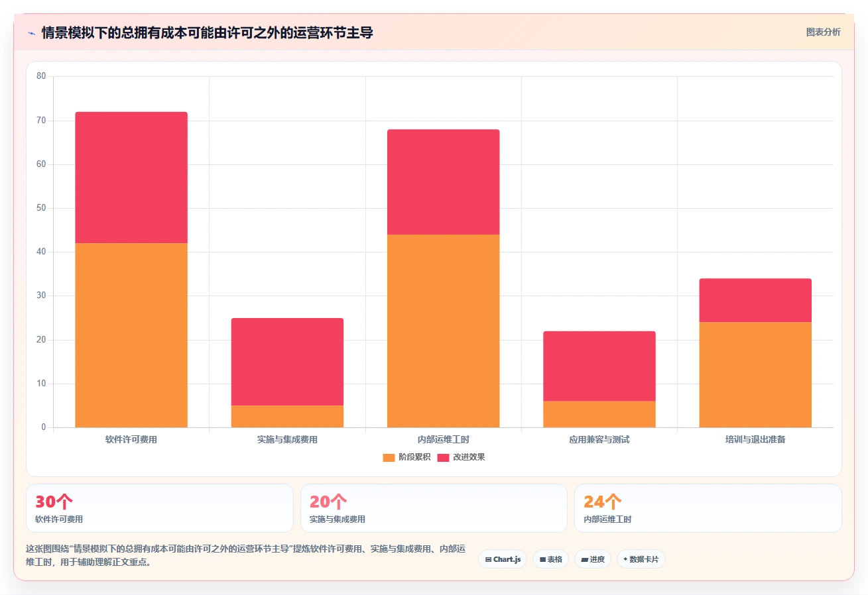Viewport: 868px width, 595px height.
Task: Click the orange segment of 实施与集成费用 bar
Action: (x=287, y=416)
